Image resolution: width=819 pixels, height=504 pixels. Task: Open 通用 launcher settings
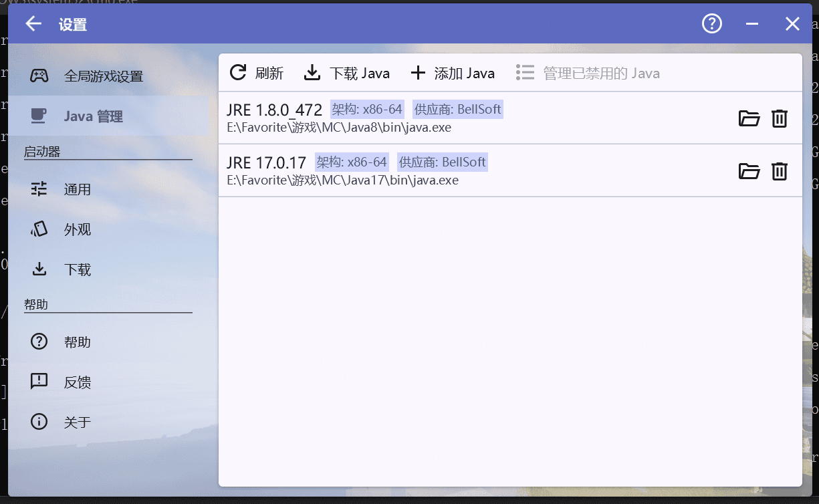tap(78, 190)
